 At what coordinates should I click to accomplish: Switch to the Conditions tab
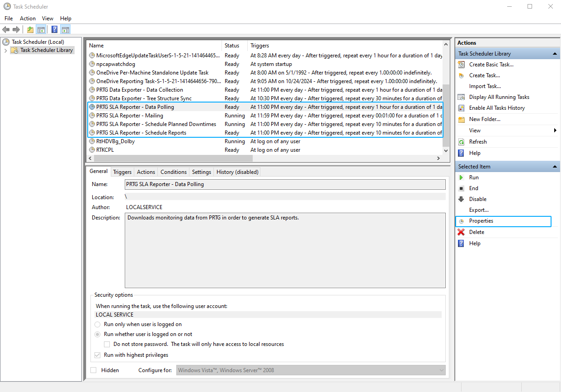pyautogui.click(x=174, y=172)
